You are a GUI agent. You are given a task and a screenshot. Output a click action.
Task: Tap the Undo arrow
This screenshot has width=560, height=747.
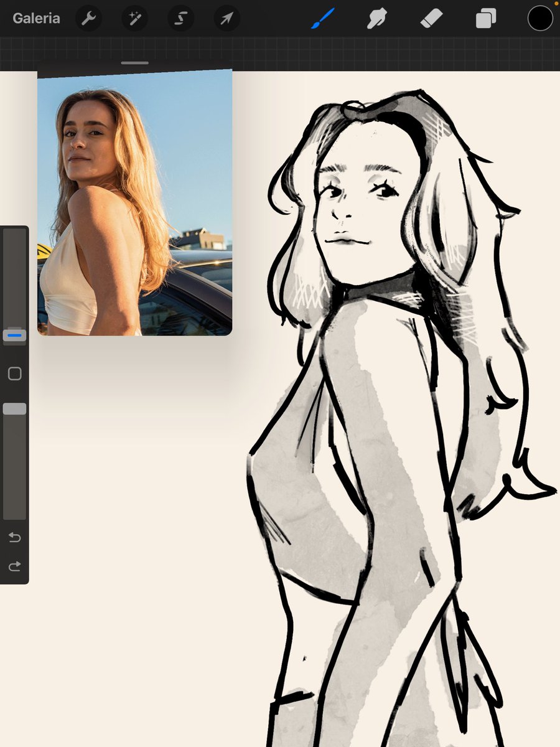pos(14,537)
